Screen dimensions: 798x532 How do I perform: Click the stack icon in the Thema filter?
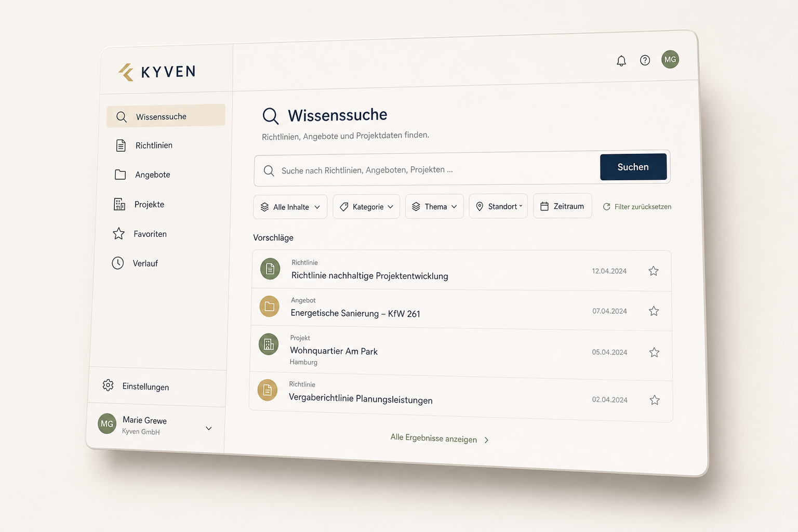pyautogui.click(x=416, y=206)
